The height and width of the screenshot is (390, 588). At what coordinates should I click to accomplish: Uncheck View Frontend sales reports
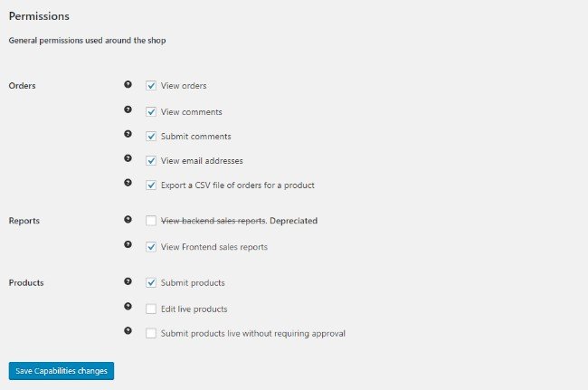[x=151, y=247]
